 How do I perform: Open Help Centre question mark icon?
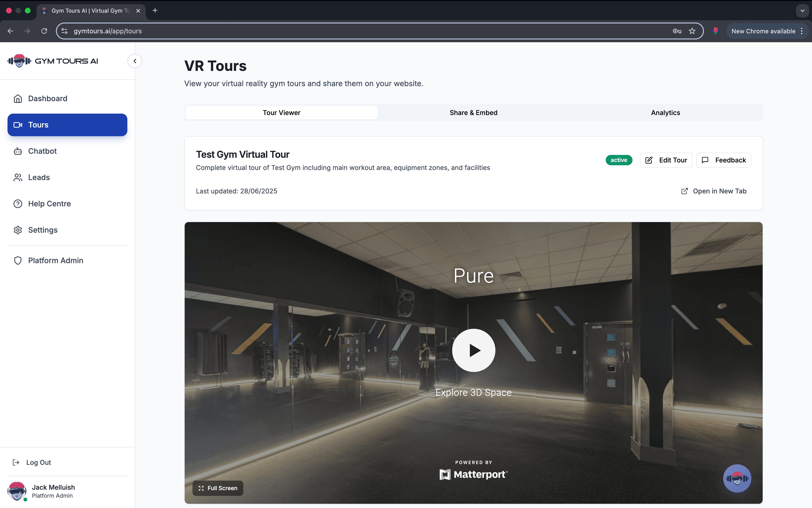(x=18, y=204)
